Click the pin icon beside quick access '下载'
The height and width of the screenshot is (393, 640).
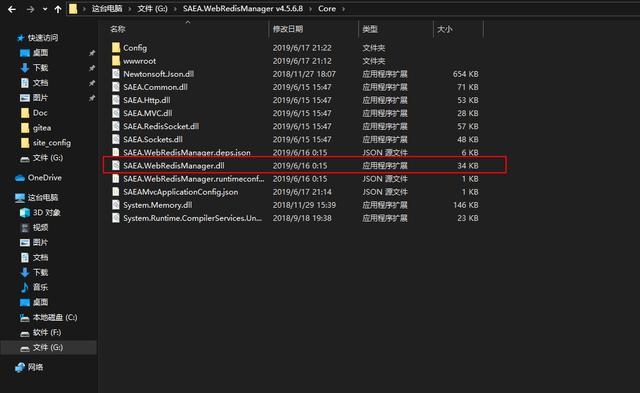(92, 68)
